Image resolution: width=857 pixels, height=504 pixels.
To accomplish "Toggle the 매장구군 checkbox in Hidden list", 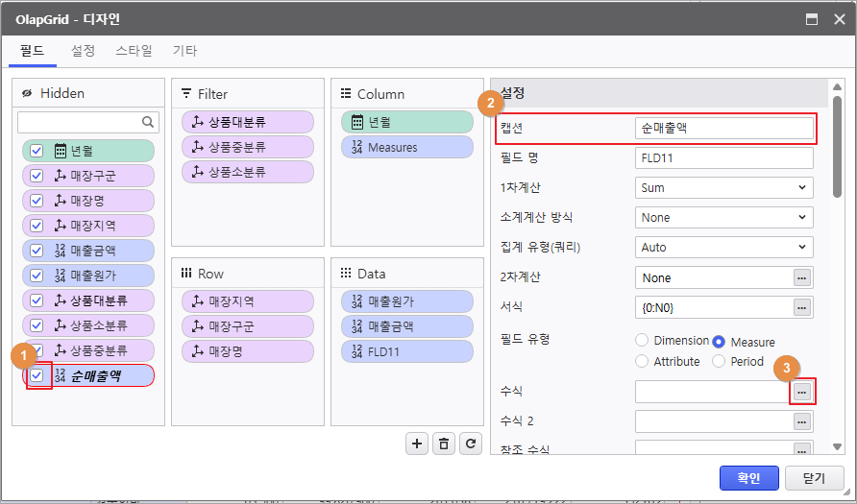I will pos(37,176).
